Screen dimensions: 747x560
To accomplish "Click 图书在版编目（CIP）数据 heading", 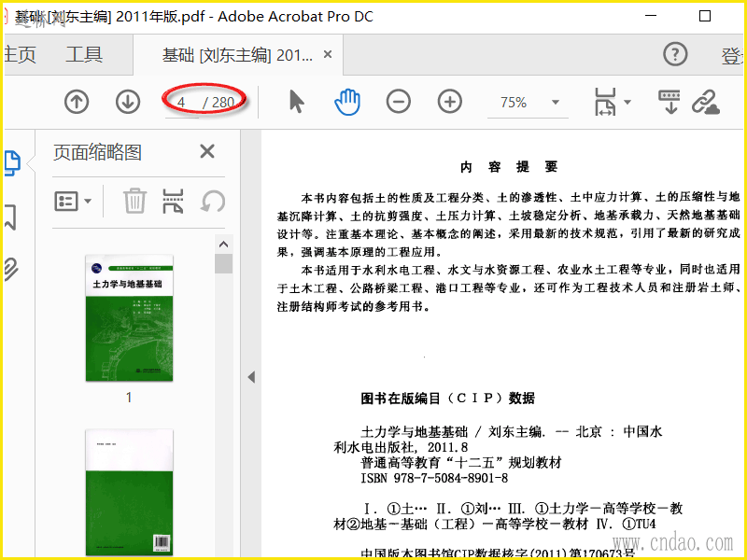I will (448, 399).
